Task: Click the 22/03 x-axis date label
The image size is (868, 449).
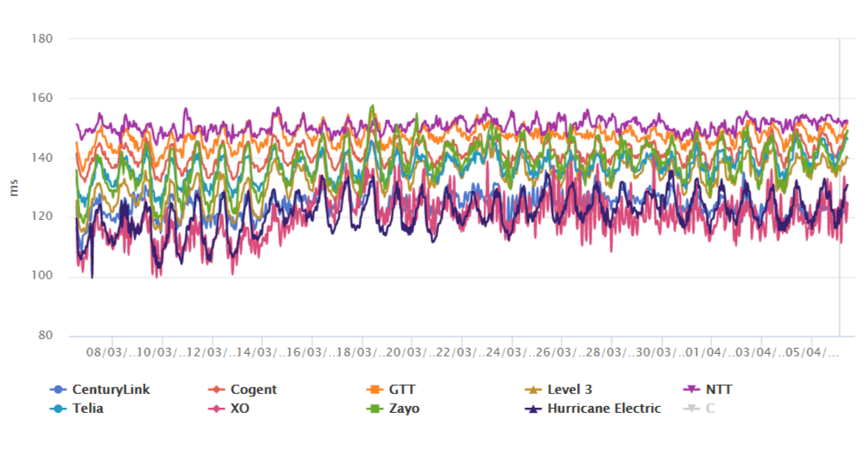Action: point(461,352)
